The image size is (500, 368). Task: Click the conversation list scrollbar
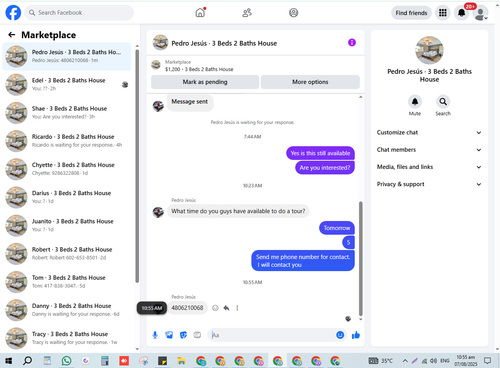coord(137,166)
